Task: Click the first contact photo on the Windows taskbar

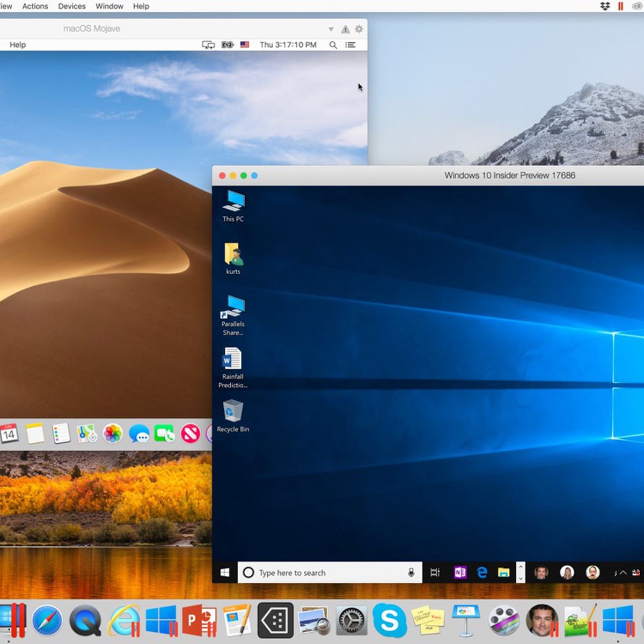Action: pos(541,573)
